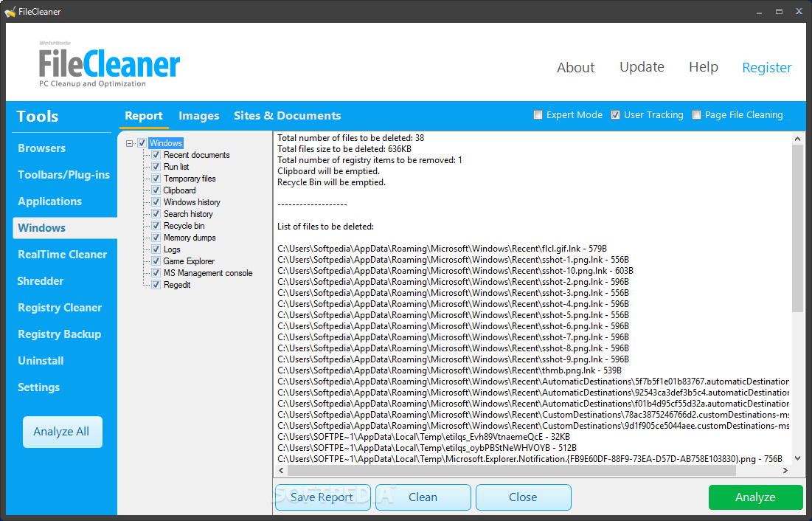Viewport: 812px width, 521px height.
Task: Toggle the Temporary files checkbox
Action: pos(156,179)
